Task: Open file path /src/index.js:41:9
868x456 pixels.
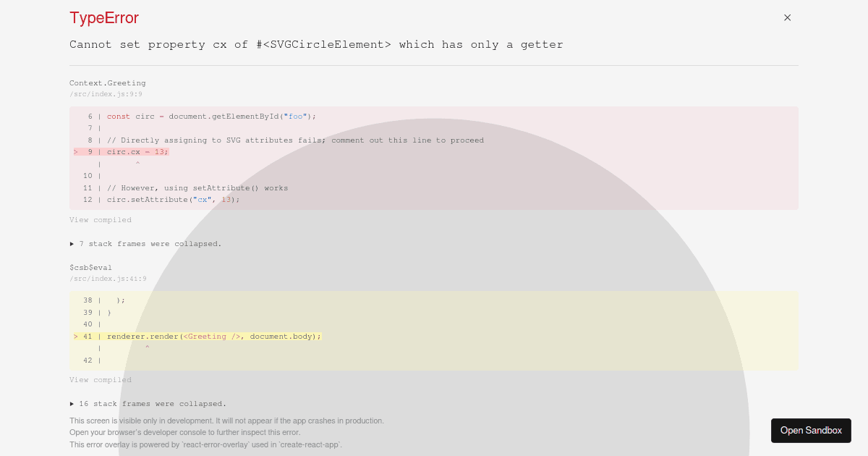Action: [108, 279]
